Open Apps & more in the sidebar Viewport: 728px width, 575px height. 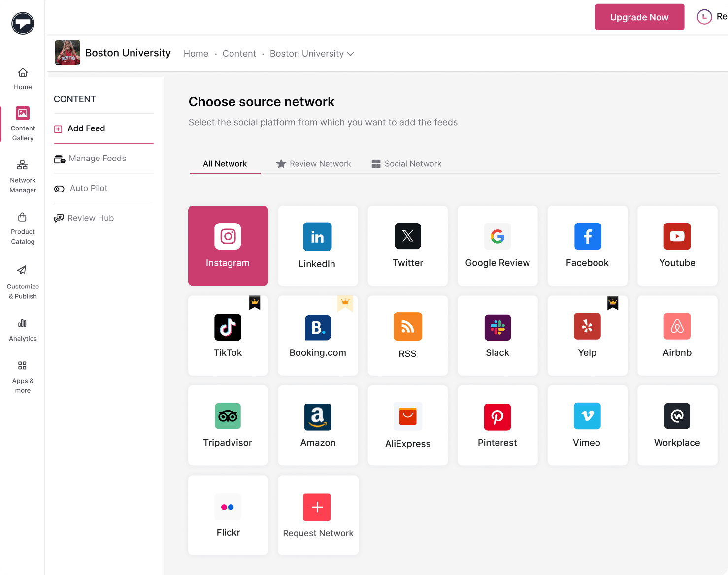tap(23, 378)
